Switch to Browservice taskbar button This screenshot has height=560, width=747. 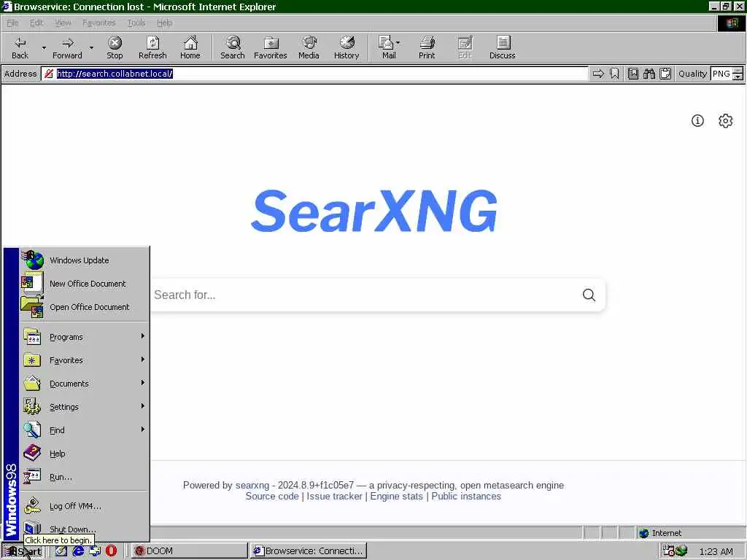tap(309, 551)
